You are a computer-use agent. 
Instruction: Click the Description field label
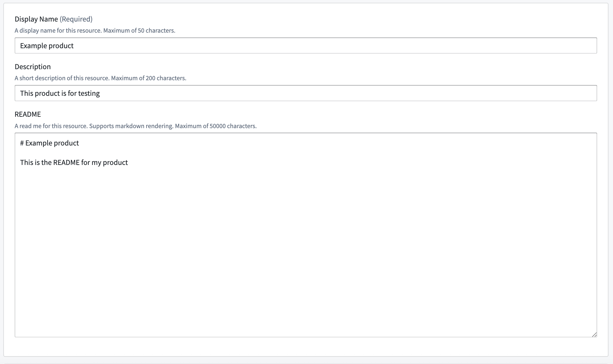click(33, 66)
